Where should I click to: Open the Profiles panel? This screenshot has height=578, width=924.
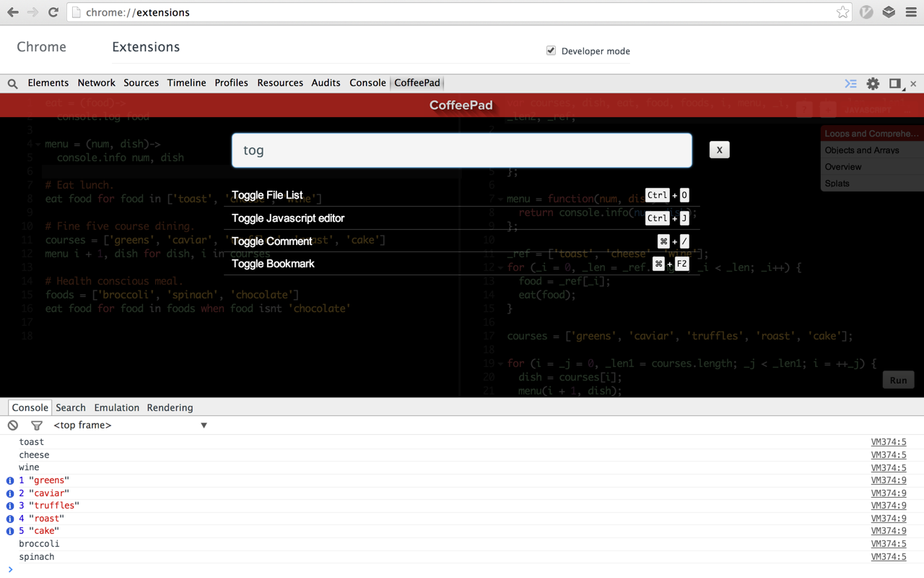231,83
